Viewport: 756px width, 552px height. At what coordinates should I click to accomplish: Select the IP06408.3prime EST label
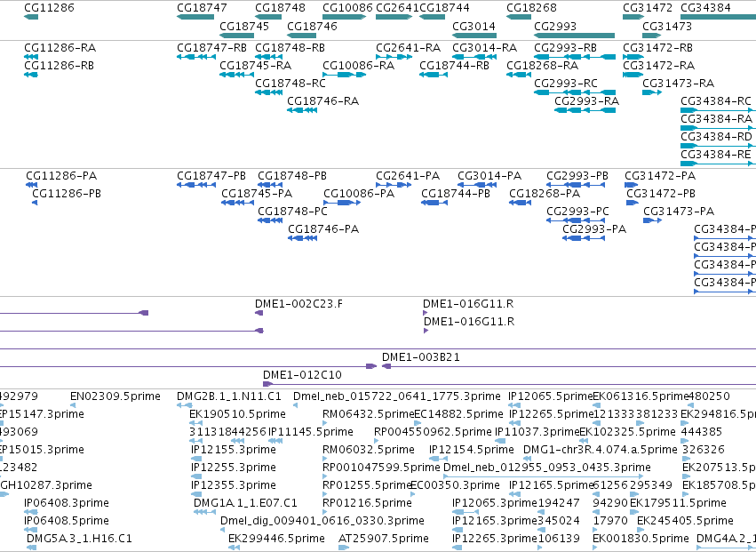(67, 503)
